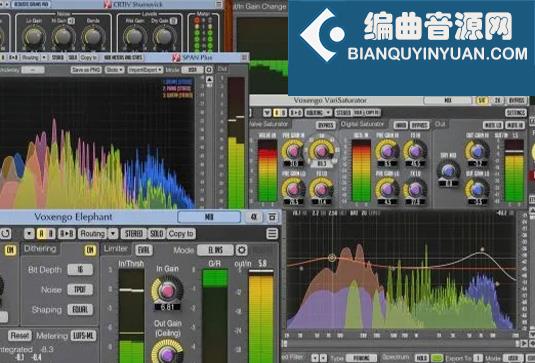The height and width of the screenshot is (363, 535).
Task: Open the SPAN Plus Copy to menu
Action: 89,58
